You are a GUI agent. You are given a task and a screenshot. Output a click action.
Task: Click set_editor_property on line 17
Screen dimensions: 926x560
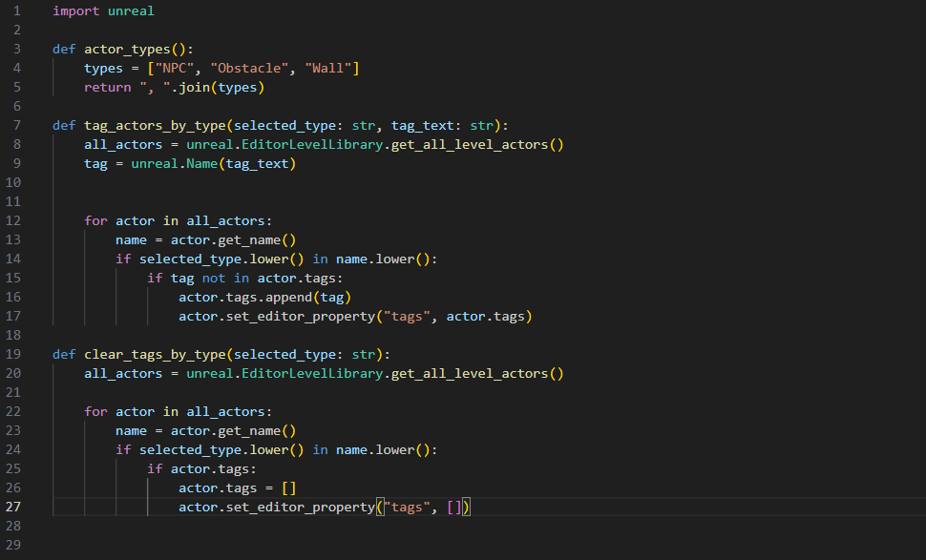(x=301, y=317)
